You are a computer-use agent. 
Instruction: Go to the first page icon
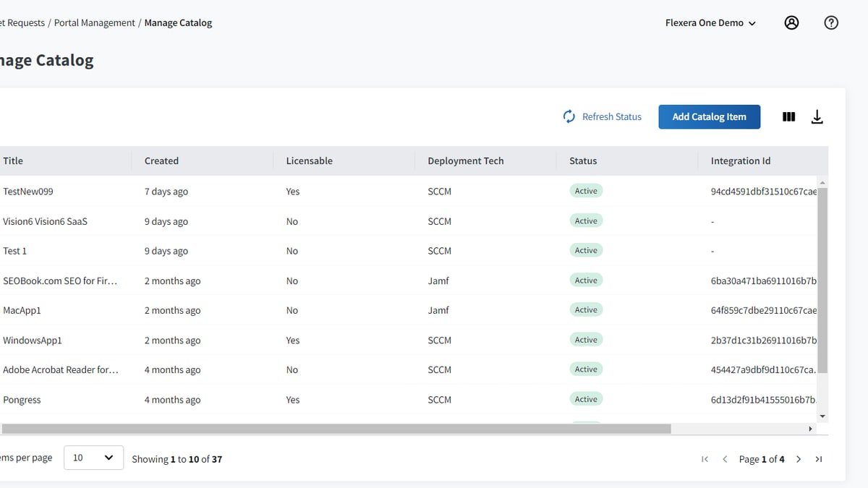point(705,459)
